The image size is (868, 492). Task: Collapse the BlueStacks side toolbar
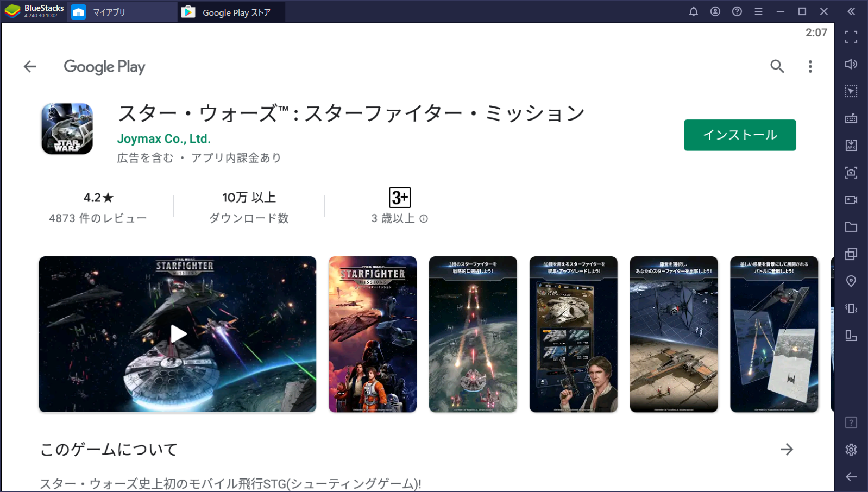click(851, 11)
